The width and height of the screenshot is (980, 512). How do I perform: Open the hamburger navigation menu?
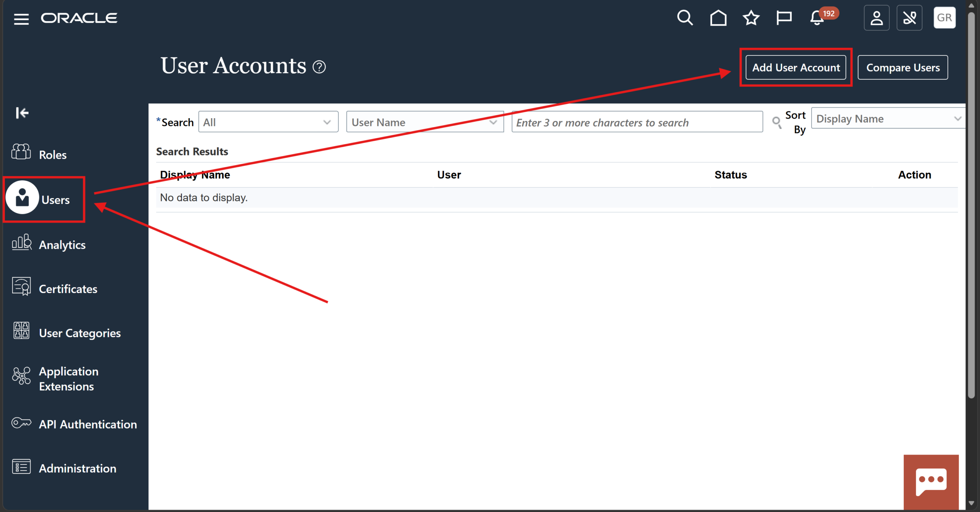21,18
